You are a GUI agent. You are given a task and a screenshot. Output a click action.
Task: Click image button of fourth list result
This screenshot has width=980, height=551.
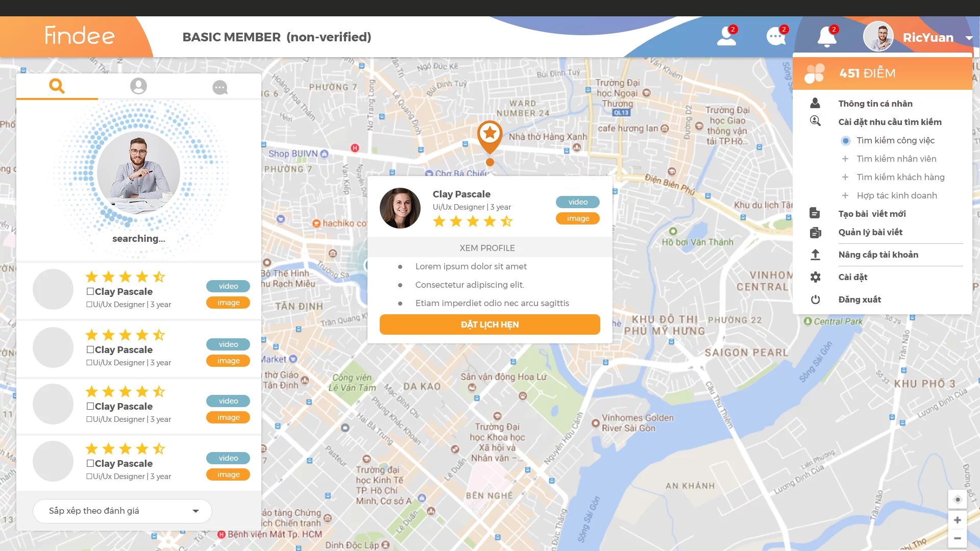[228, 474]
